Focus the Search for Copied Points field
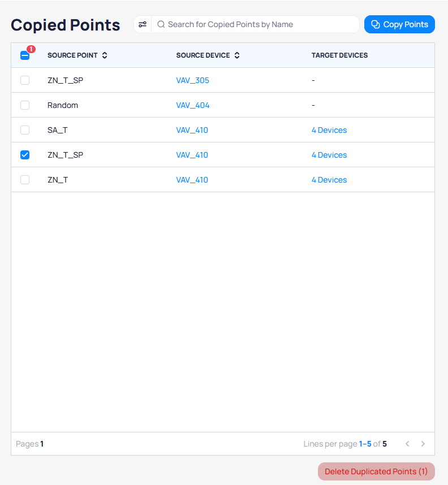The image size is (448, 485). coord(260,24)
